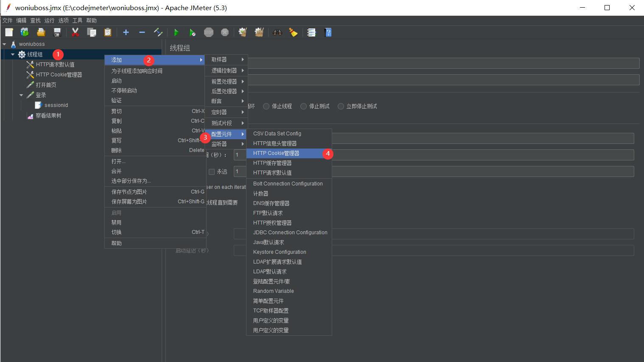The image size is (644, 362).
Task: Click the sessionid extractor icon in tree
Action: pos(39,105)
